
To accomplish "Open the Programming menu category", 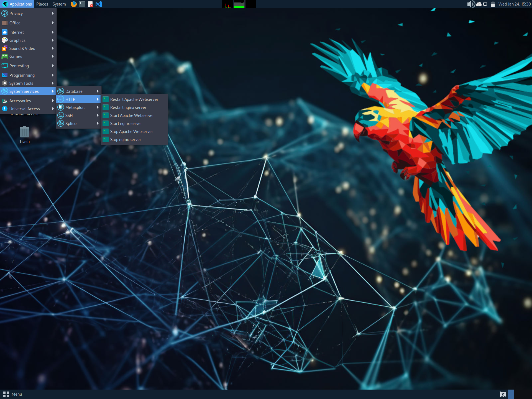I will (28, 75).
